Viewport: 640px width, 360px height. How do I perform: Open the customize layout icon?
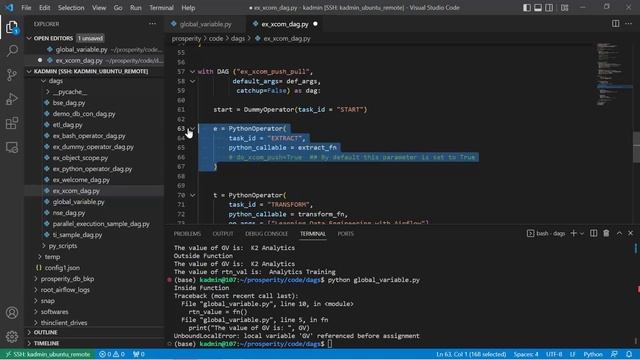pos(564,7)
